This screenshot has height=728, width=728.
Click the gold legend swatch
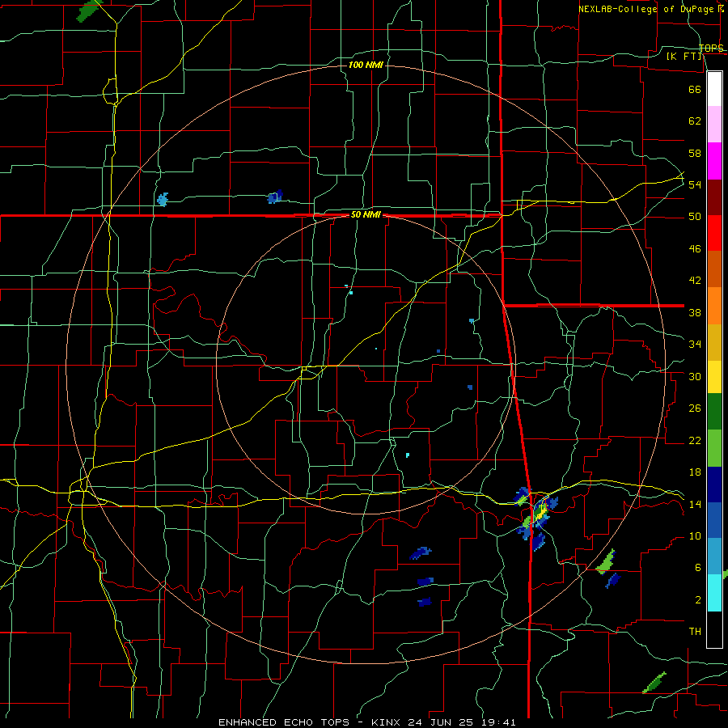[x=714, y=342]
